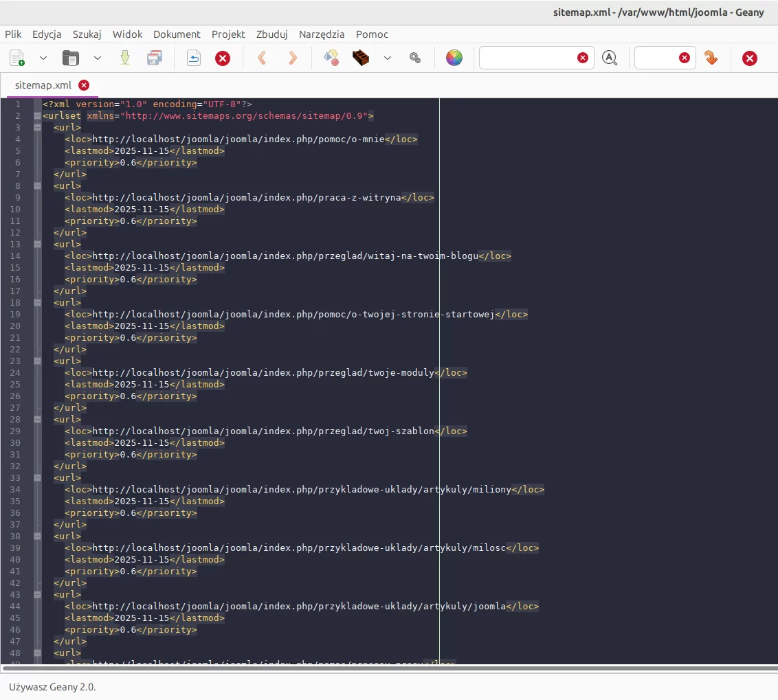Open the Projekt menu
Viewport: 778px width, 700px height.
[x=228, y=34]
